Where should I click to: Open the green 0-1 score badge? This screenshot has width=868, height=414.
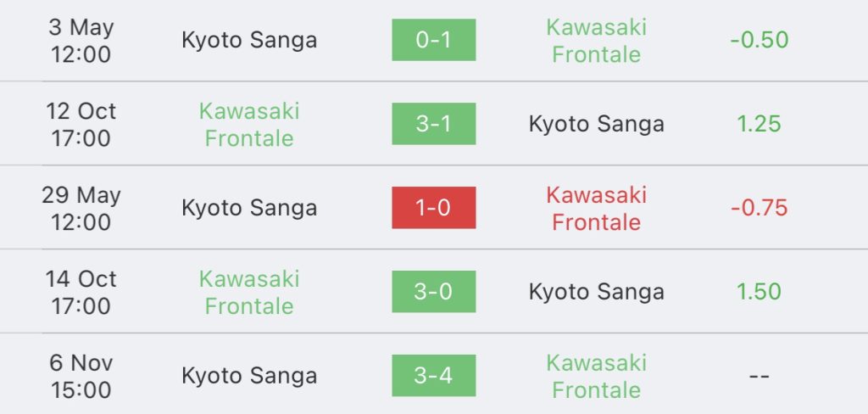pyautogui.click(x=433, y=40)
